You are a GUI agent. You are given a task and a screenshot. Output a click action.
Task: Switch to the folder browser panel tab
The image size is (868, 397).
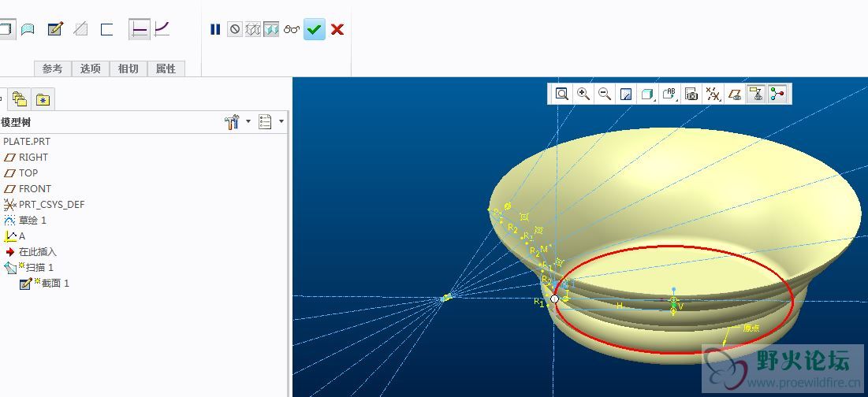pos(20,99)
